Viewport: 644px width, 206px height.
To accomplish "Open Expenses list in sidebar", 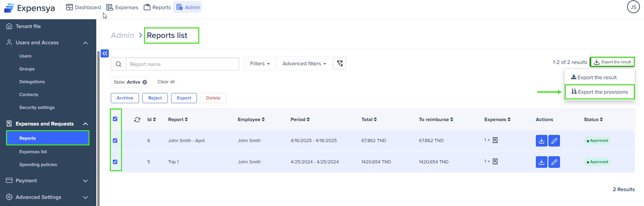I will click(33, 152).
